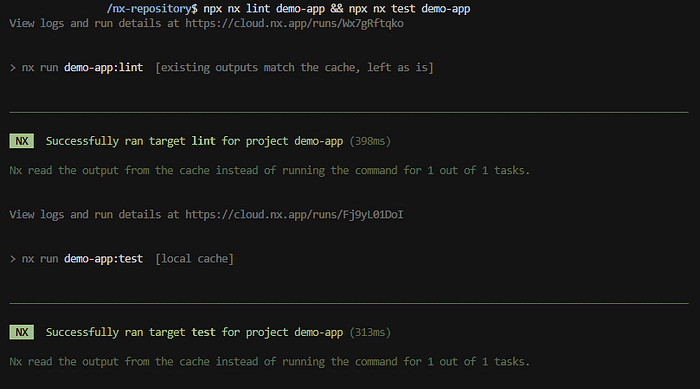Click the (313ms) test duration text
Image resolution: width=700 pixels, height=389 pixels.
[370, 333]
